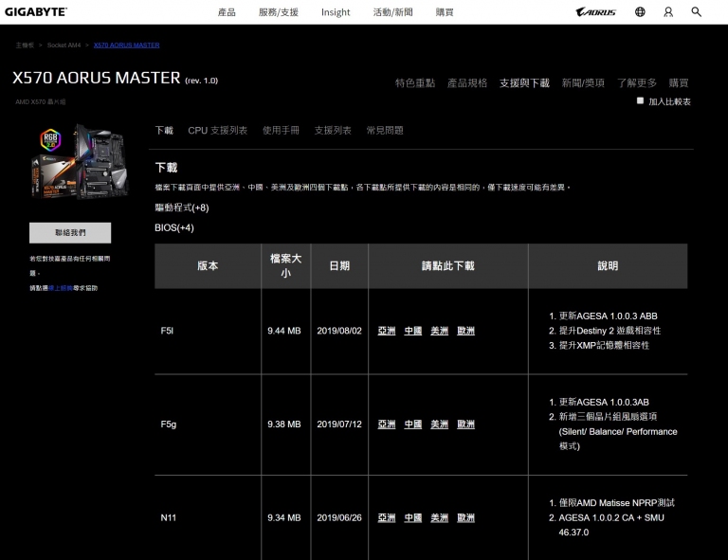Download F5l BIOS from 中國 server

point(412,331)
